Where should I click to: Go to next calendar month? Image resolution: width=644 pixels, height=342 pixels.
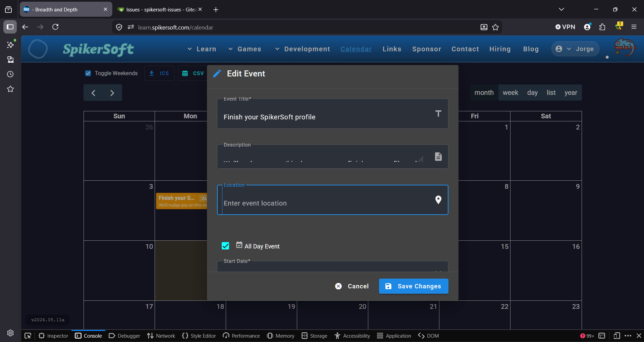click(x=112, y=93)
